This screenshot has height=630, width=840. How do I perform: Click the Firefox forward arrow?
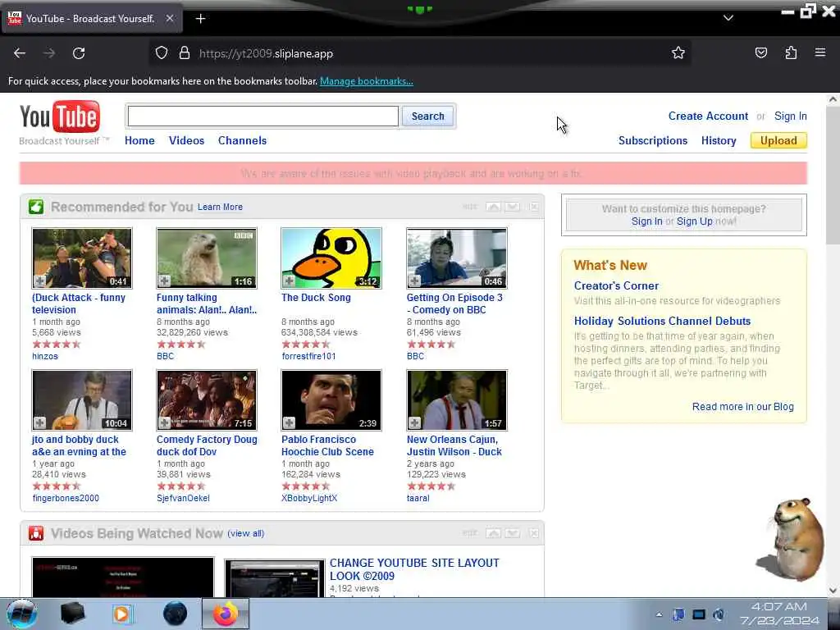(x=49, y=53)
